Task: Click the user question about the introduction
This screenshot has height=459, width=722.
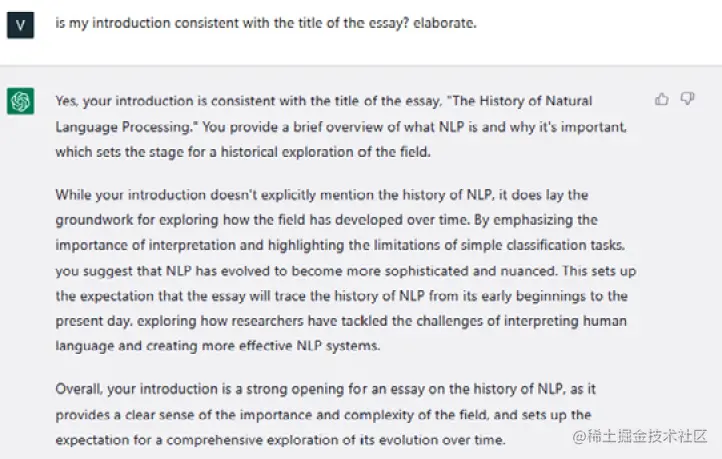Action: click(265, 23)
